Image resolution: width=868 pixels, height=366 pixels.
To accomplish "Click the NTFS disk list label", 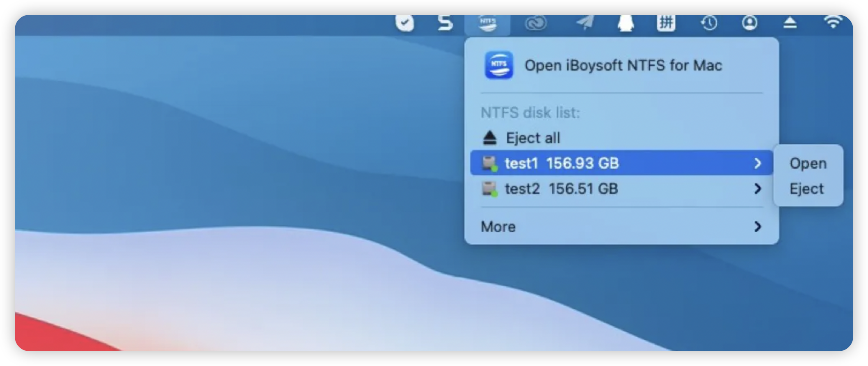I will click(x=530, y=112).
